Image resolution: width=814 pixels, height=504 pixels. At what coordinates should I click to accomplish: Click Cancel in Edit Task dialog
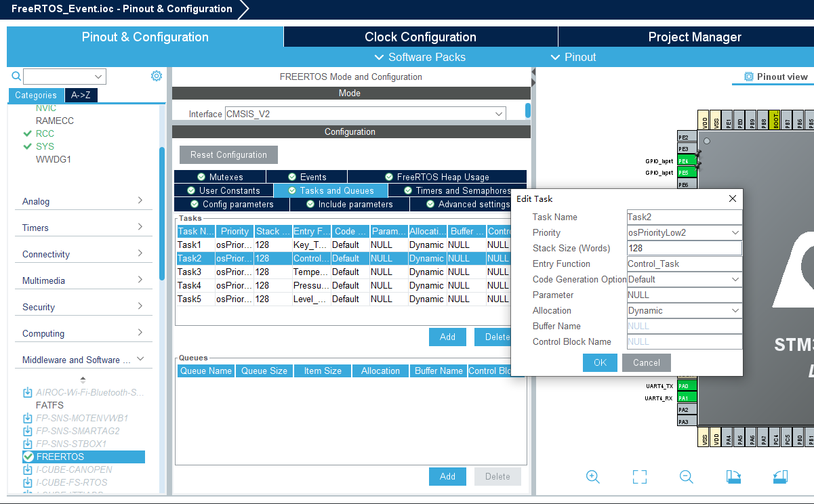(x=647, y=362)
